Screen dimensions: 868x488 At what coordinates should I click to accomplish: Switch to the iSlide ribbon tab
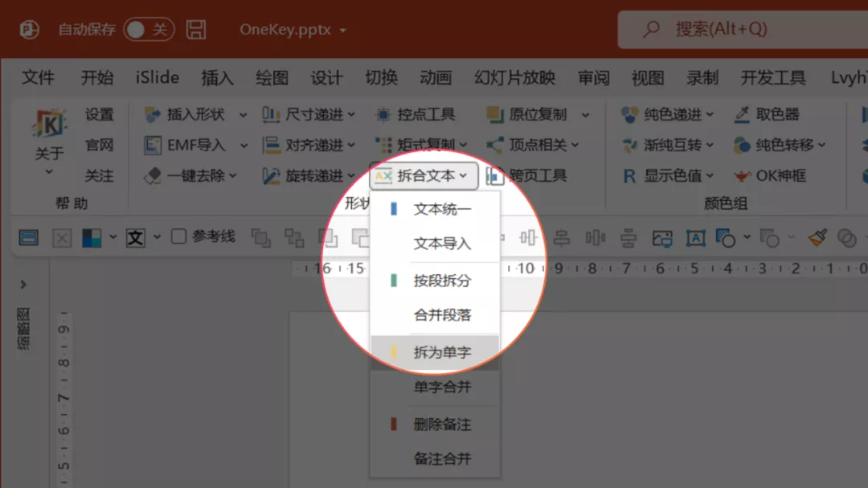pos(158,77)
